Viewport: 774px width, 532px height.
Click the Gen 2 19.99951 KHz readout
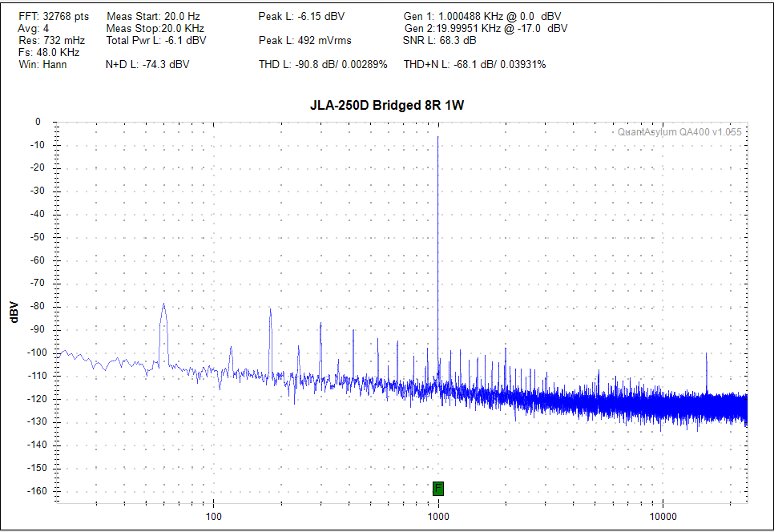(x=486, y=28)
